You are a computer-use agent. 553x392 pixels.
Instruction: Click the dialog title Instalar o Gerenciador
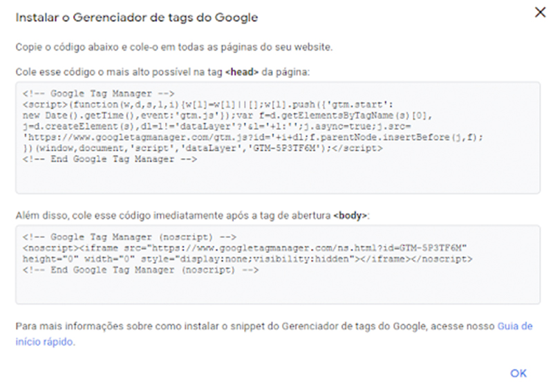[x=136, y=18]
